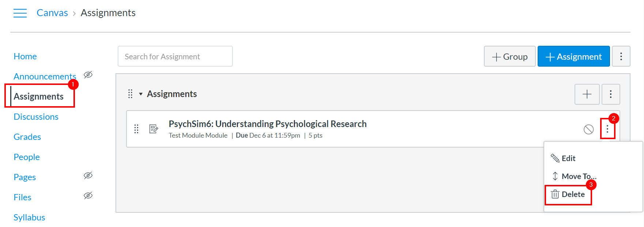This screenshot has width=644, height=227.
Task: Click the plus icon on the Assignments group header
Action: click(587, 94)
